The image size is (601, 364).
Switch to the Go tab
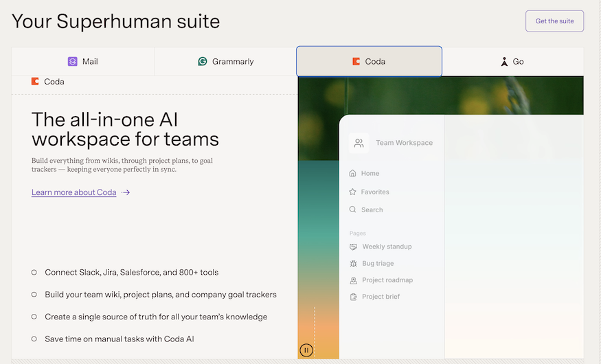tap(513, 61)
